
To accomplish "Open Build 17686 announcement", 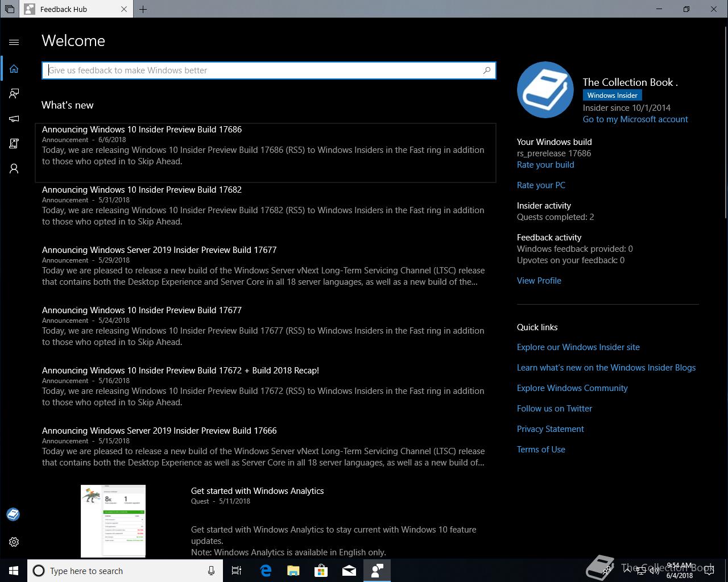I will (266, 152).
